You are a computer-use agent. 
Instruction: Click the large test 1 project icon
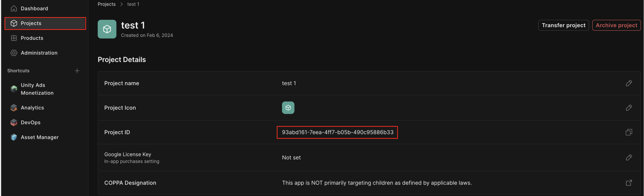[x=107, y=29]
